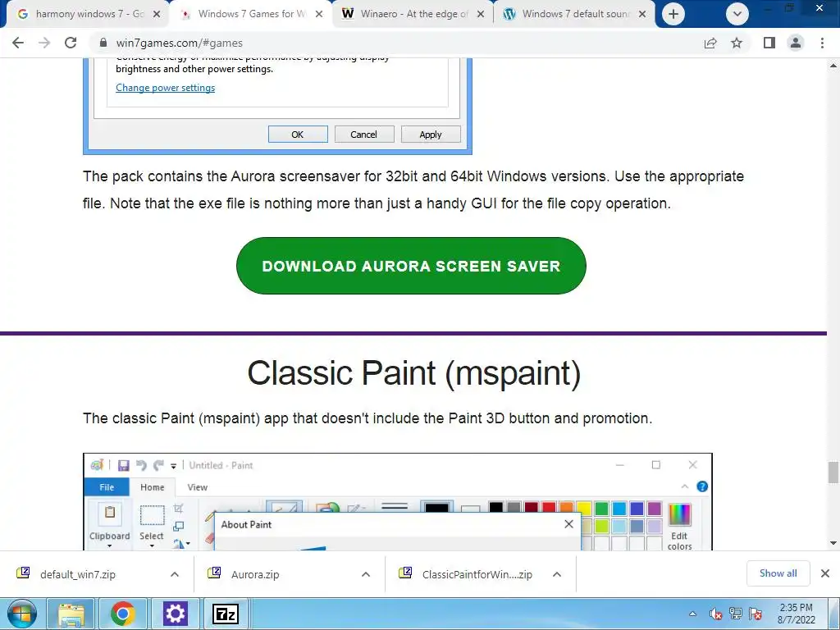Screen dimensions: 840x630
Task: Reload the win7games page
Action: pyautogui.click(x=71, y=43)
